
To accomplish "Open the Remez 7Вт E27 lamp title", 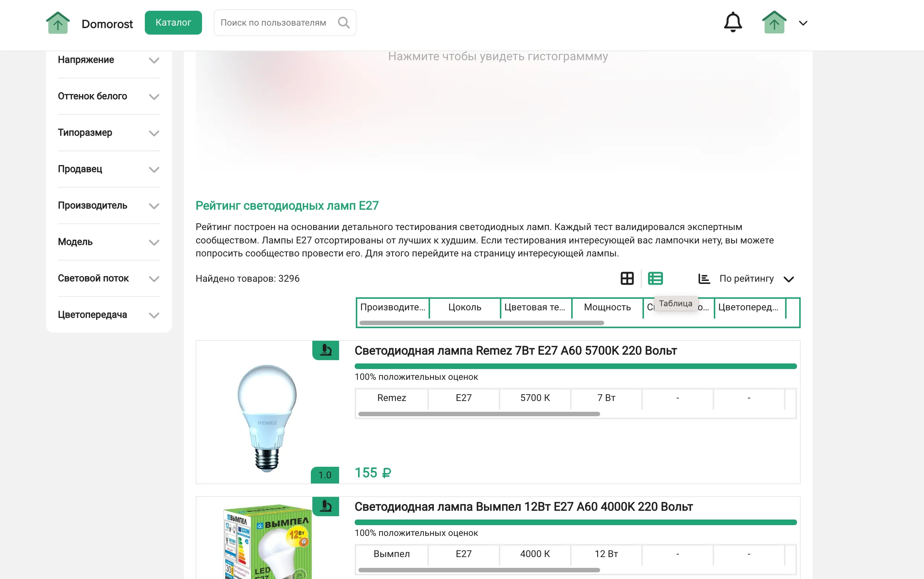I will coord(515,350).
